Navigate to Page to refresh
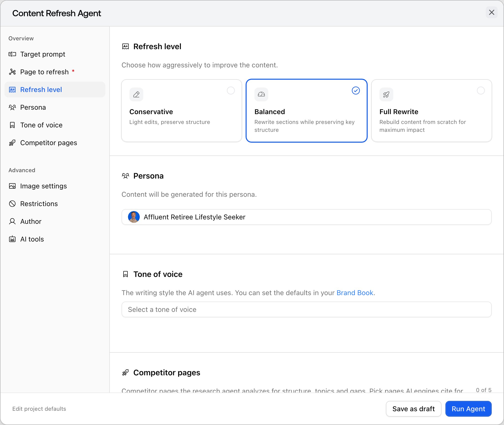Screen dimensions: 504x425 (x=55, y=72)
